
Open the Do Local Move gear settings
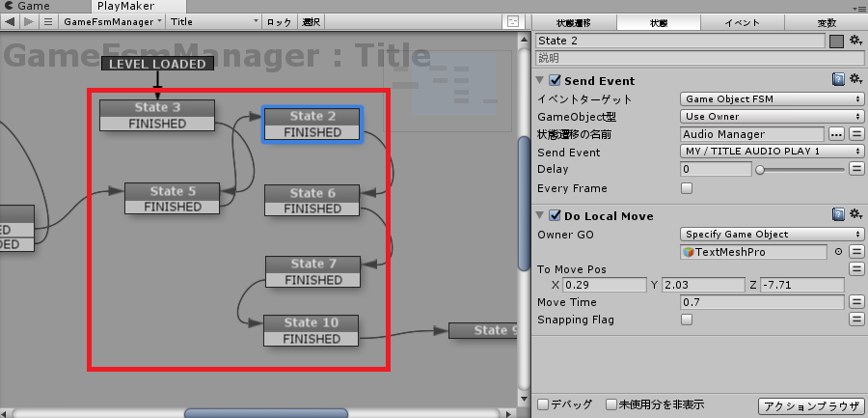click(855, 214)
